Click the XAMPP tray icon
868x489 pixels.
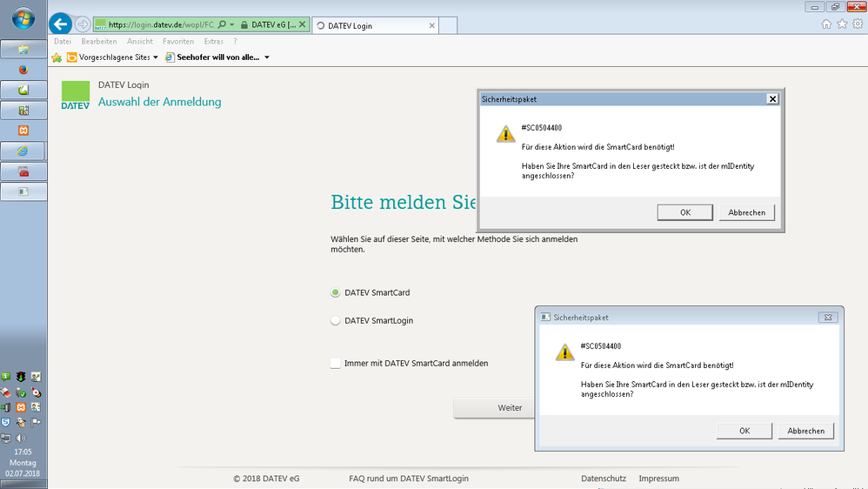21,407
